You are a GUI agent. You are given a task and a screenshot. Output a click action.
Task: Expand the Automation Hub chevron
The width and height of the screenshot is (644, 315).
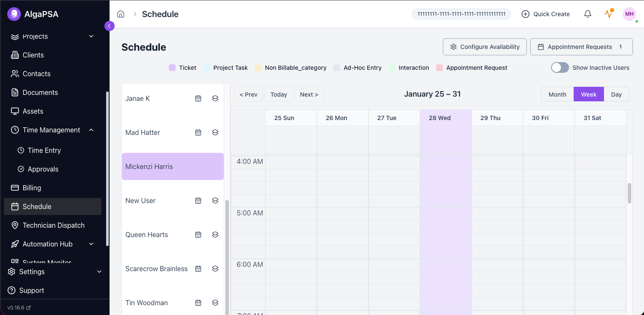click(x=91, y=244)
